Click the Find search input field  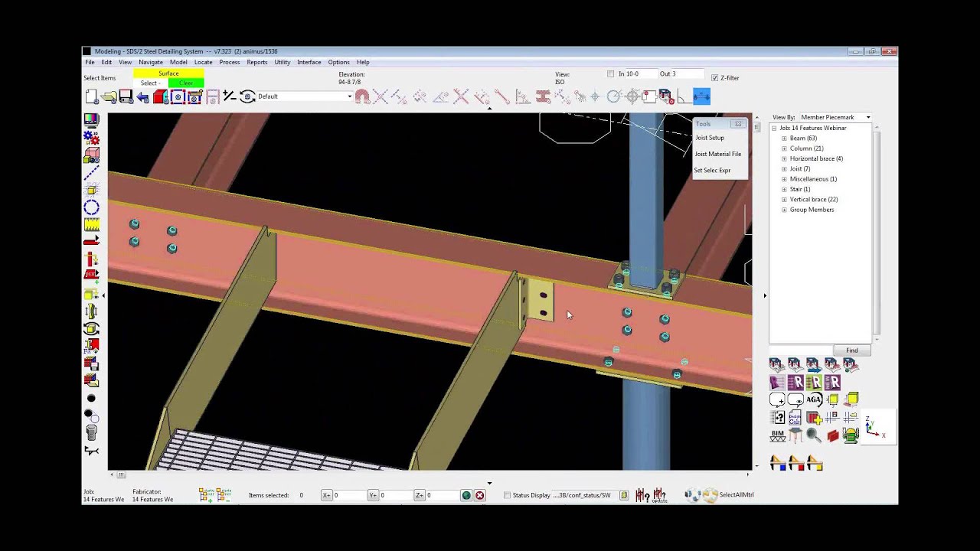[801, 350]
